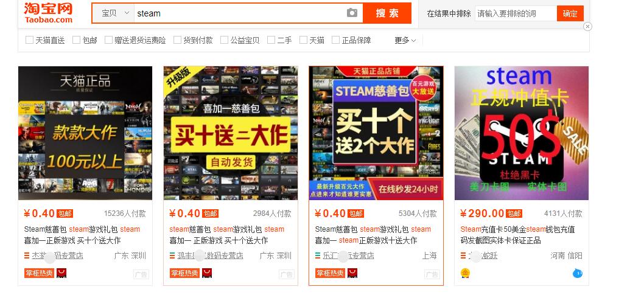Click the Tmall cat icon on the 5304人付款 card
This screenshot has height=295, width=644.
coord(352,273)
